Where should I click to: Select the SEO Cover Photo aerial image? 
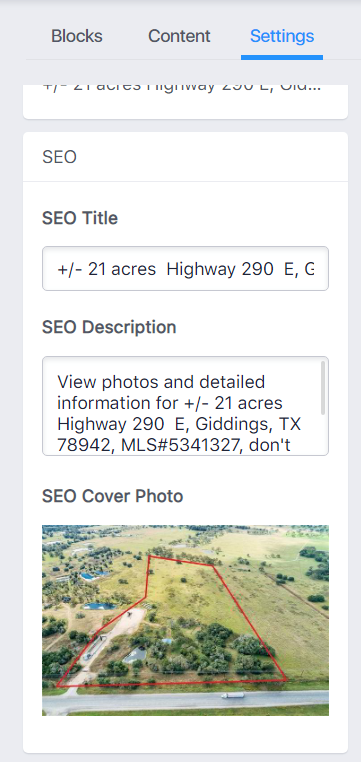tap(185, 620)
